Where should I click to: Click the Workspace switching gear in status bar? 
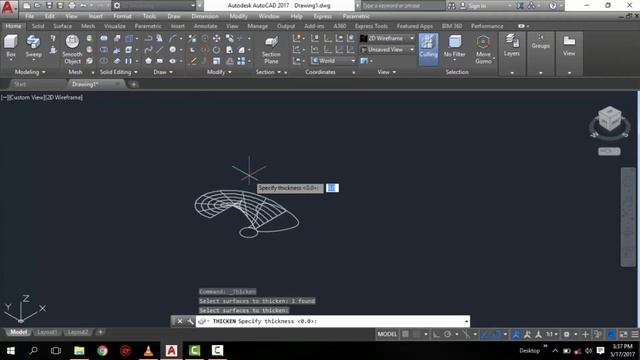point(567,334)
